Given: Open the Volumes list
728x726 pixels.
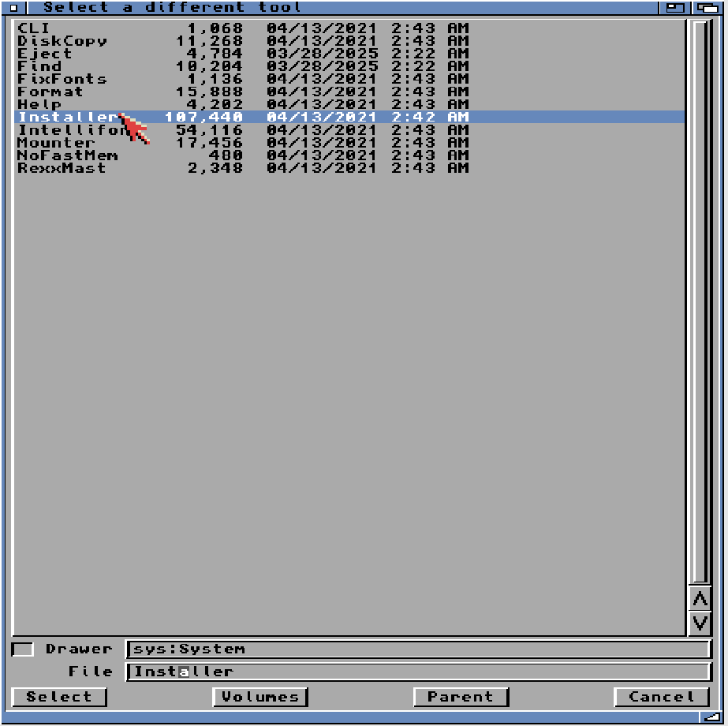Looking at the screenshot, I should (x=260, y=697).
